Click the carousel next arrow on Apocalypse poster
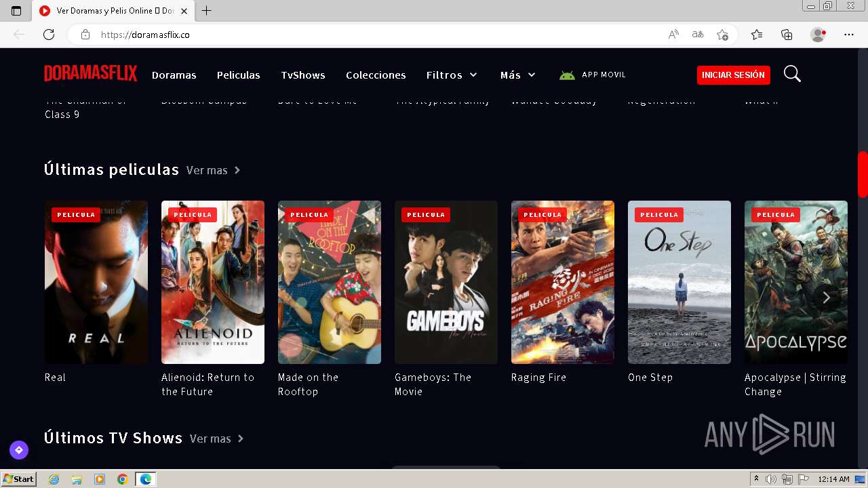Image resolution: width=868 pixels, height=488 pixels. tap(826, 298)
